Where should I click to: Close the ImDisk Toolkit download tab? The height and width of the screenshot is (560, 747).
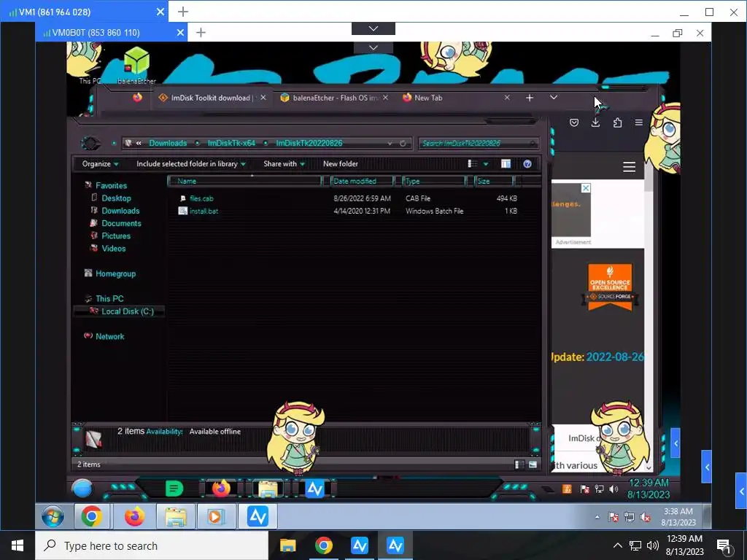(x=263, y=97)
